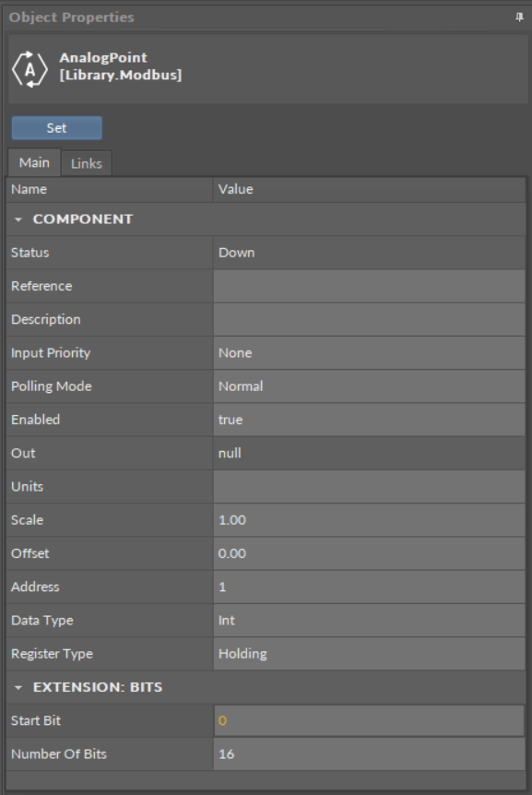
Task: Edit the Description value field
Action: pyautogui.click(x=369, y=319)
